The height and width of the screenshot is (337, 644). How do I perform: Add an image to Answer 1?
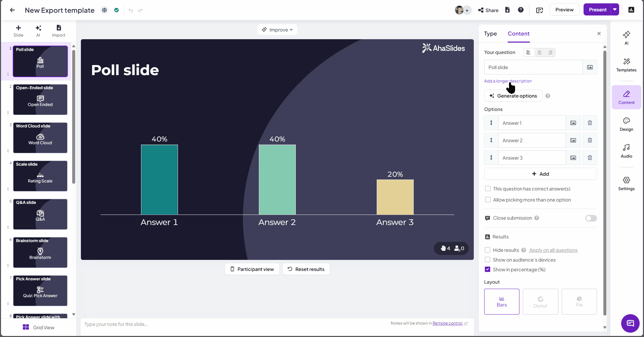[x=573, y=123]
